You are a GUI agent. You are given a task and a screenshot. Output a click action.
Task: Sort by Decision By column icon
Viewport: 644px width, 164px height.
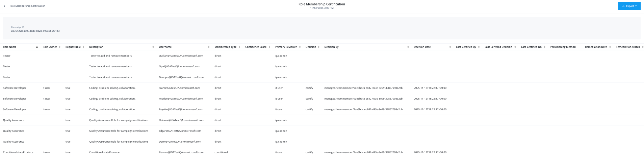pos(408,47)
